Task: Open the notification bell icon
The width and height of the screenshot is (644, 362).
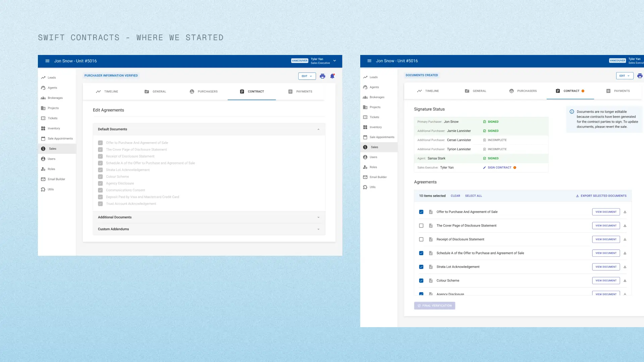Action: pyautogui.click(x=332, y=76)
